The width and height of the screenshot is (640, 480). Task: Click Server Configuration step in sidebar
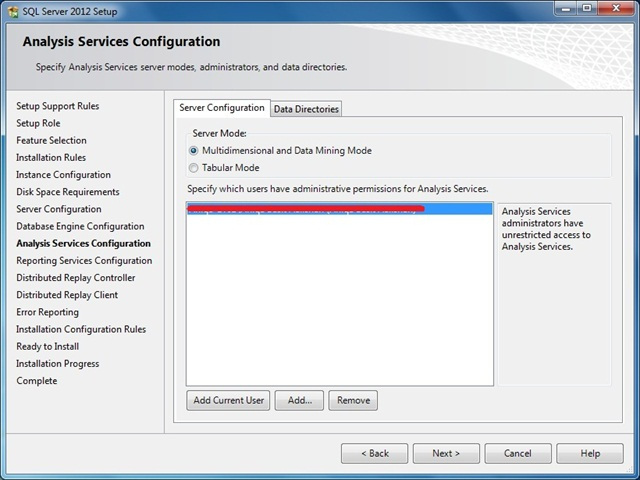(x=59, y=209)
